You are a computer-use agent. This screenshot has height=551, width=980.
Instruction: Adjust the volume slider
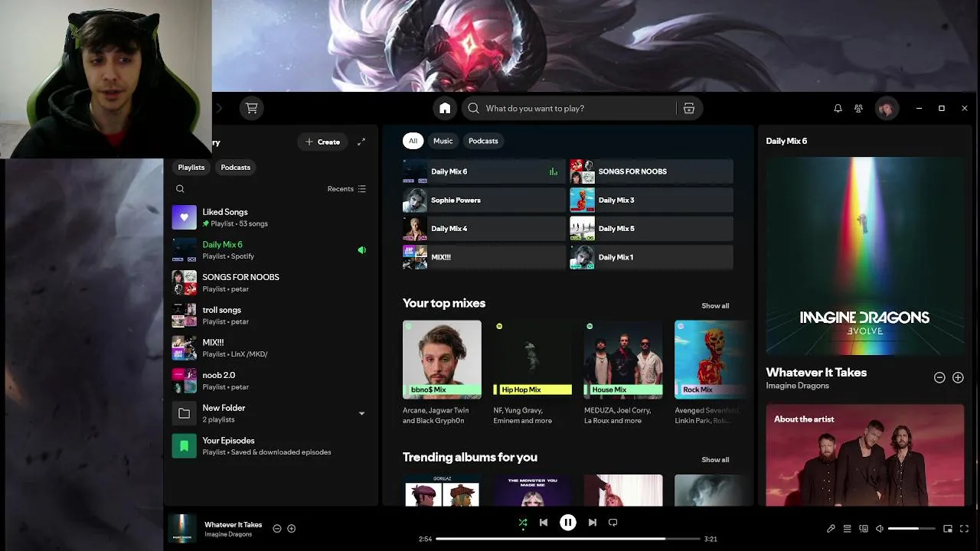pyautogui.click(x=912, y=529)
